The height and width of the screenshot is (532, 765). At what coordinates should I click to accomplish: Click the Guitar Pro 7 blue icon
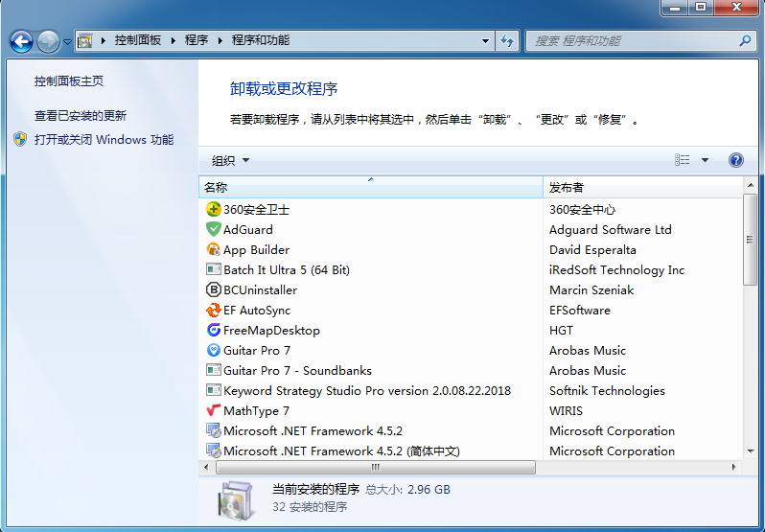[x=213, y=350]
